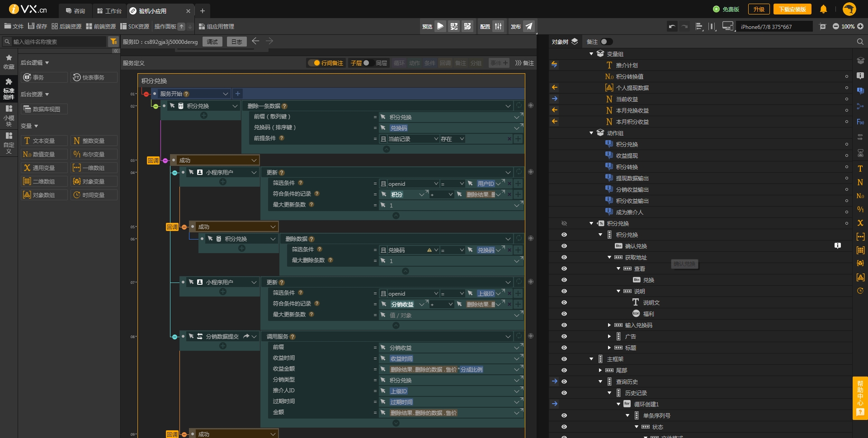Add step with plus beside 服务开始
Image resolution: width=868 pixels, height=438 pixels.
pyautogui.click(x=238, y=94)
